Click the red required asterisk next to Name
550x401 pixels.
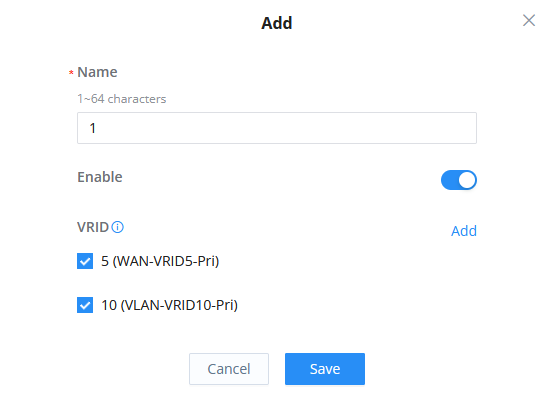click(x=71, y=73)
